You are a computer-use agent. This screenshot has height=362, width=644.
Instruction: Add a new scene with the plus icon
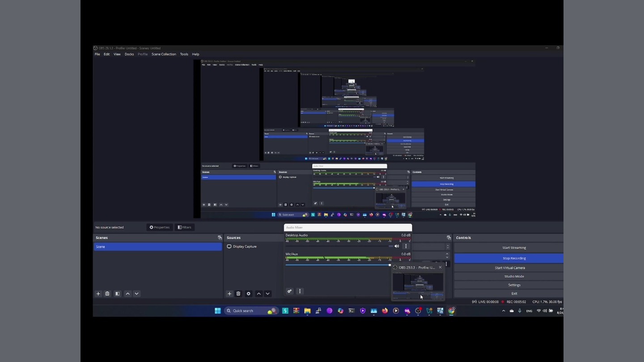pos(98,294)
